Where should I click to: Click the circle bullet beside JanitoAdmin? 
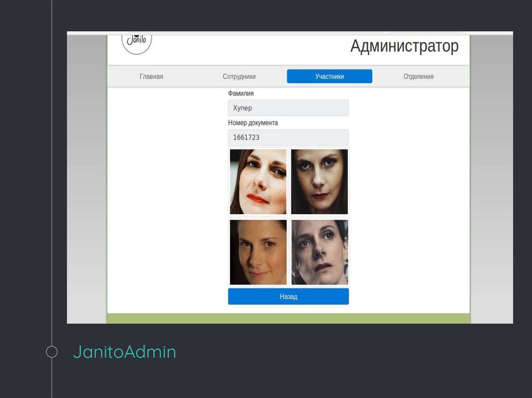(x=51, y=352)
